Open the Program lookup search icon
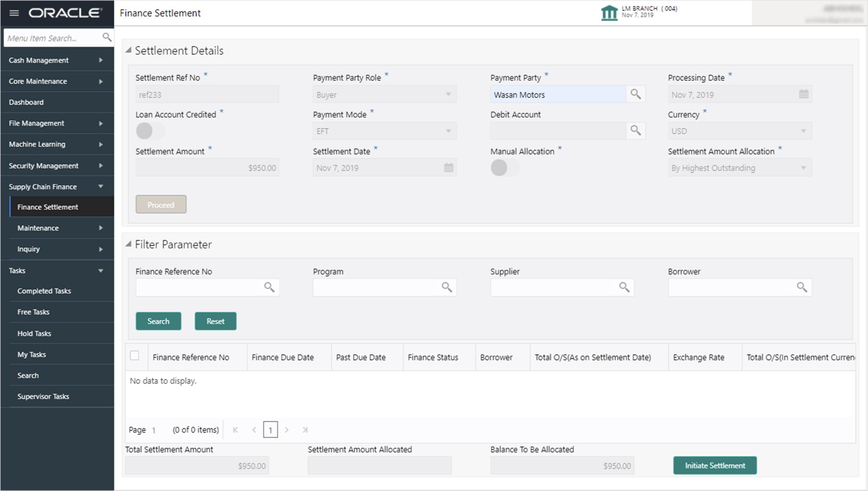 447,287
